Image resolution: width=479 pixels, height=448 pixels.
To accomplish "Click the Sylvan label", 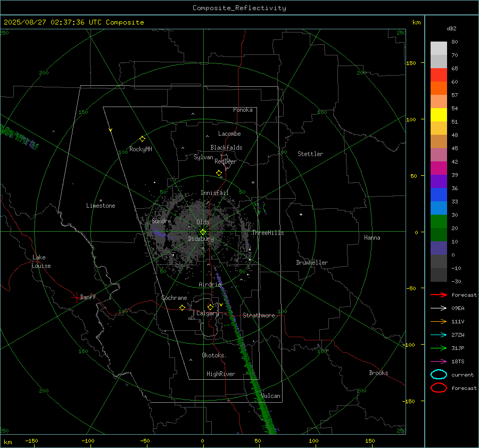I will coord(203,157).
